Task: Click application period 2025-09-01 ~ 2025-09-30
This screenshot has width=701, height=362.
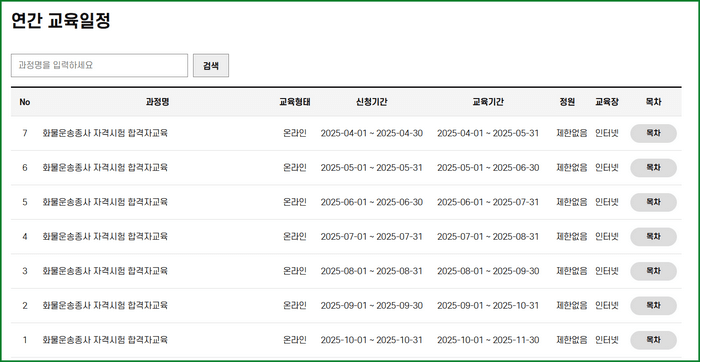Action: coord(372,306)
